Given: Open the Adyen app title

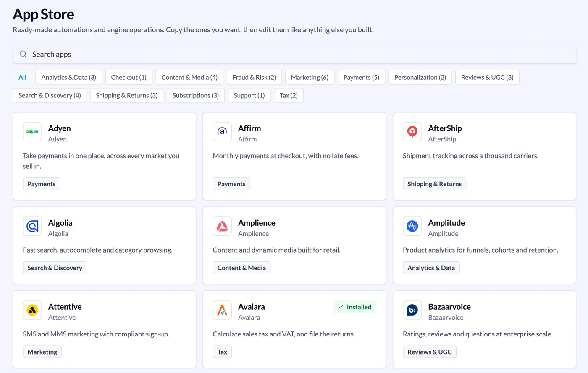Looking at the screenshot, I should (x=60, y=128).
